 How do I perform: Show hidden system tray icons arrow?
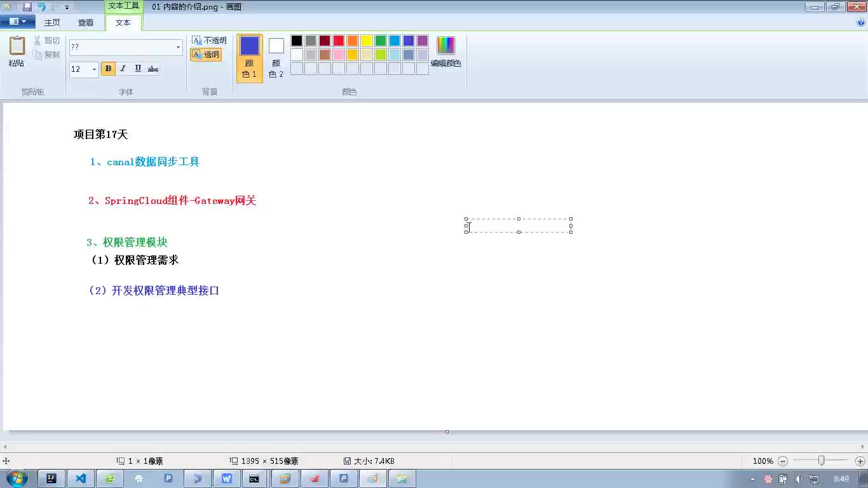753,479
